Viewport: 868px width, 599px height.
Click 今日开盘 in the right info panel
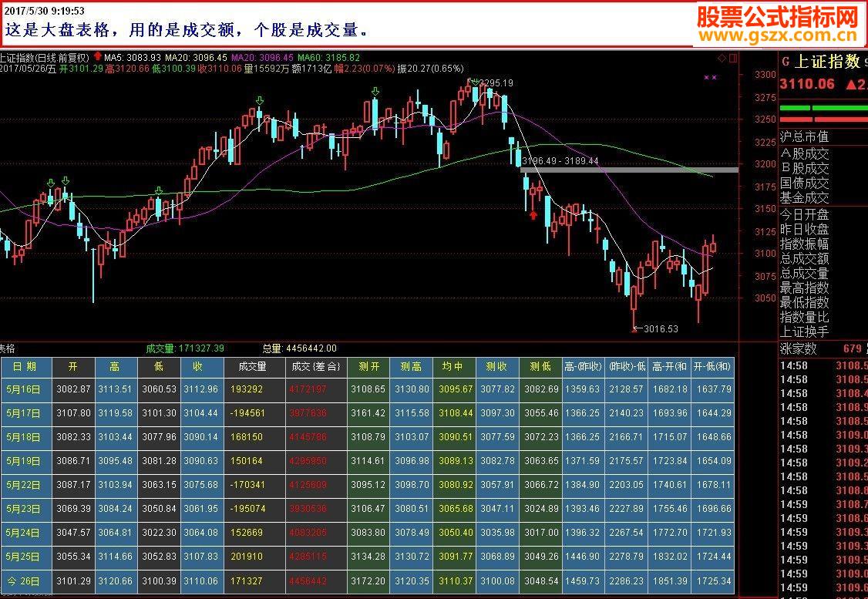804,215
